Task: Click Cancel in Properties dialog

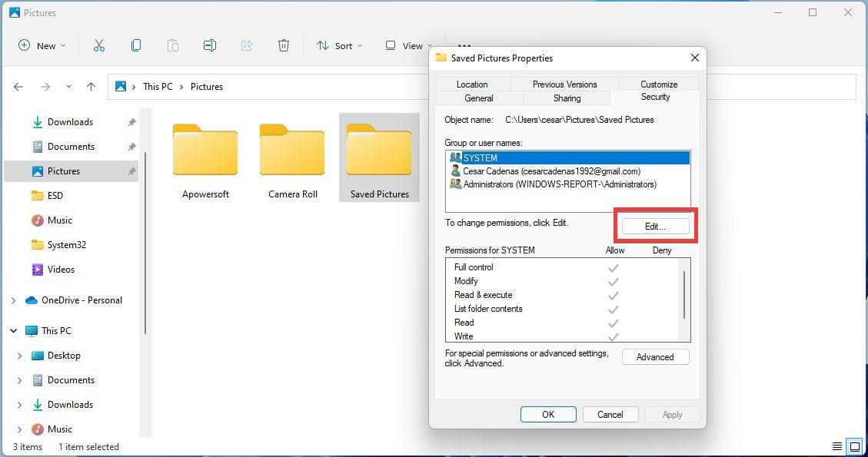Action: pos(610,415)
